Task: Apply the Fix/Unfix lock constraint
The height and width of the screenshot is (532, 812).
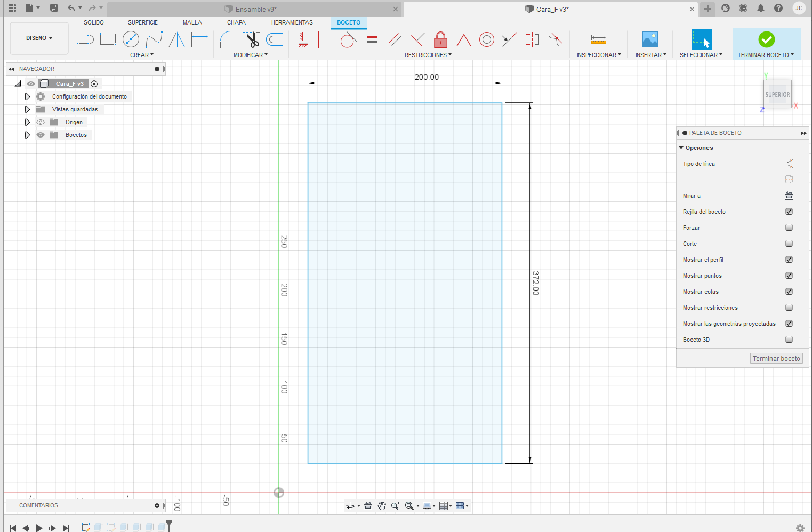Action: pyautogui.click(x=440, y=39)
